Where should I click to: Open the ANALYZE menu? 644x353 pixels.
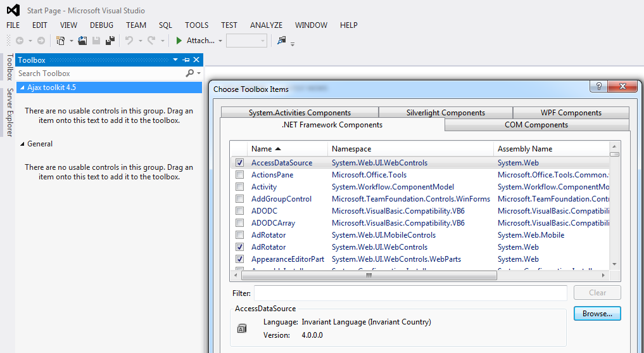click(266, 25)
